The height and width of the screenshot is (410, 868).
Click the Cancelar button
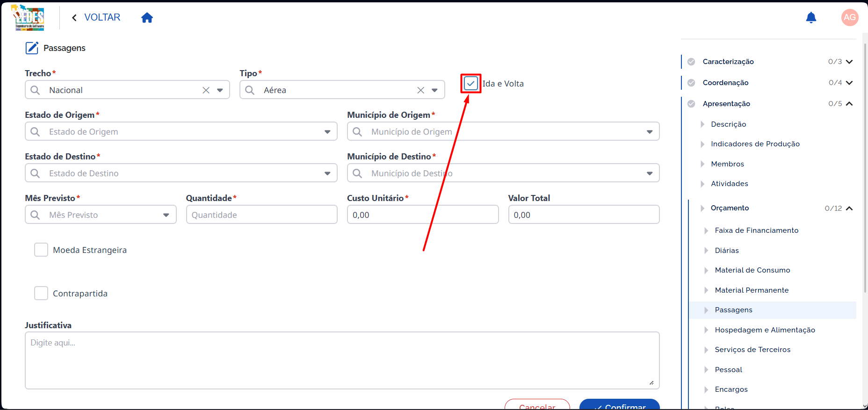537,405
